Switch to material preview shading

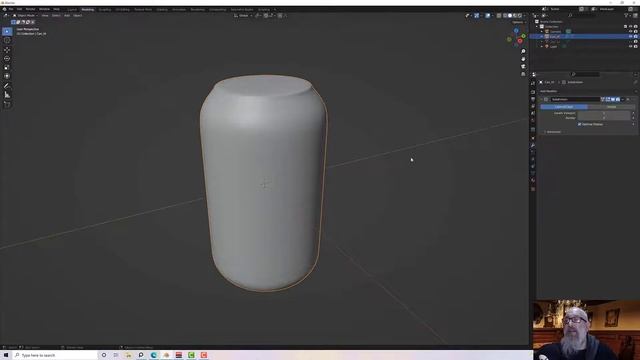click(515, 16)
